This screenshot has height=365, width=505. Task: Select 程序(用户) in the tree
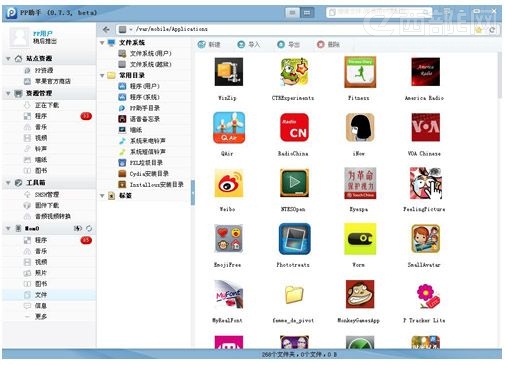coord(139,86)
